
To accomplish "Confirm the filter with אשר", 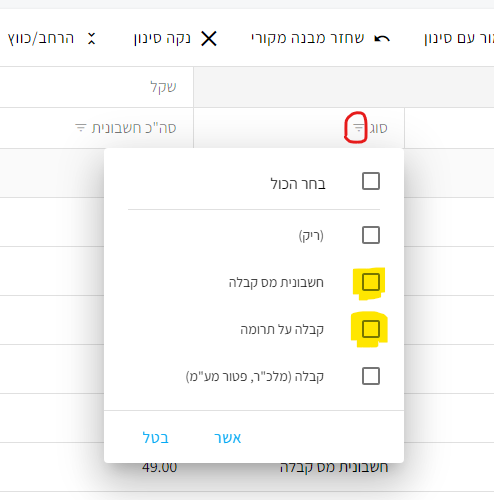I will point(228,438).
